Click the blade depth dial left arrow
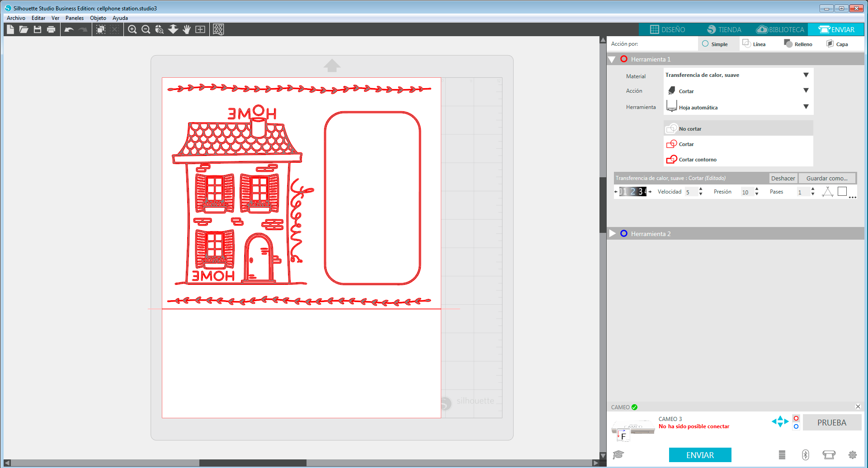868x468 pixels. [x=616, y=192]
